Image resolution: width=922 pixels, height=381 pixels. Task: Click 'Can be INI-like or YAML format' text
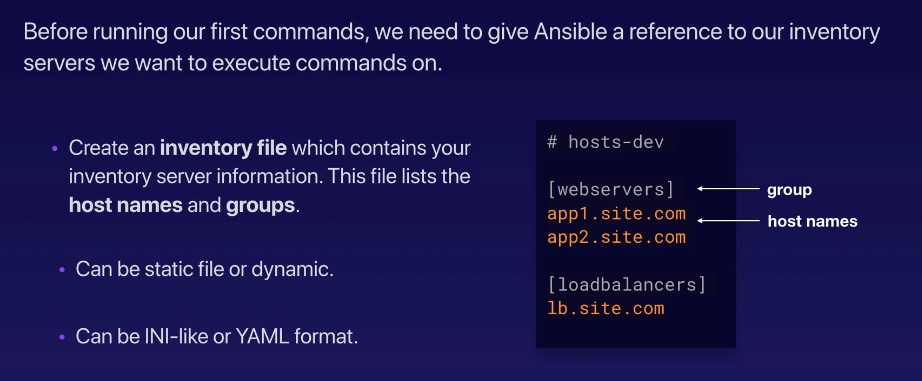[x=216, y=337]
